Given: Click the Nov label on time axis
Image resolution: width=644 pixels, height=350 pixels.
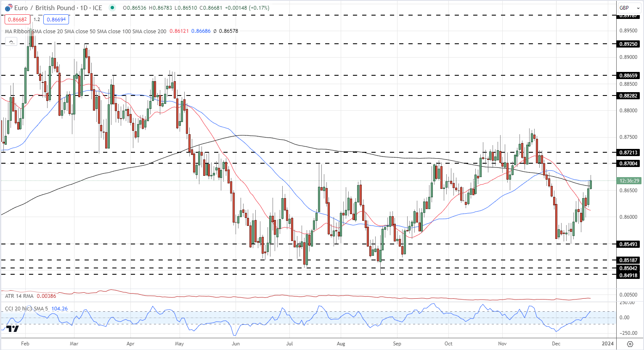Looking at the screenshot, I should tap(503, 344).
